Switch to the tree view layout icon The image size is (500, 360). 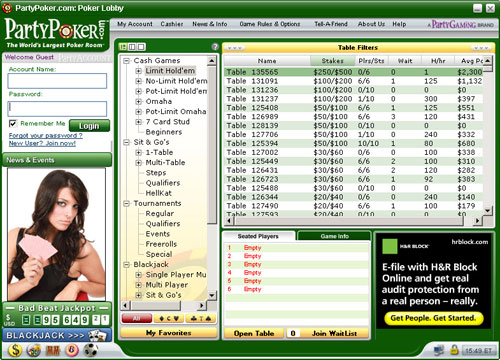coord(123,47)
